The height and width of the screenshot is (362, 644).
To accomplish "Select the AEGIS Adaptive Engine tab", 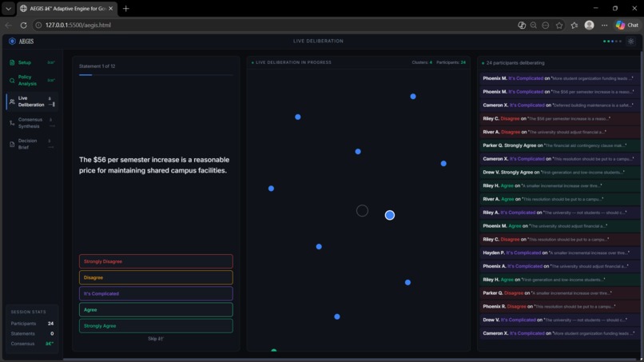I will [x=67, y=8].
